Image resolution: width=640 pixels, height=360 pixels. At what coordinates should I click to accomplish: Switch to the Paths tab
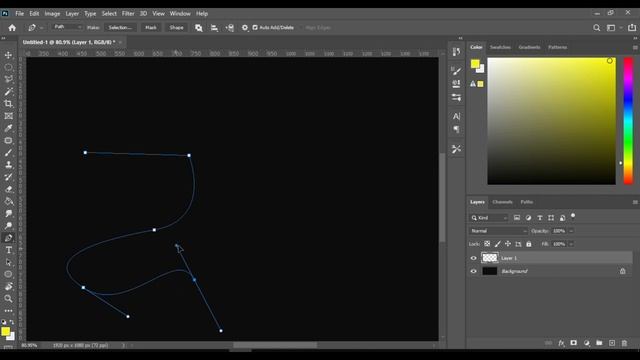[x=527, y=202]
